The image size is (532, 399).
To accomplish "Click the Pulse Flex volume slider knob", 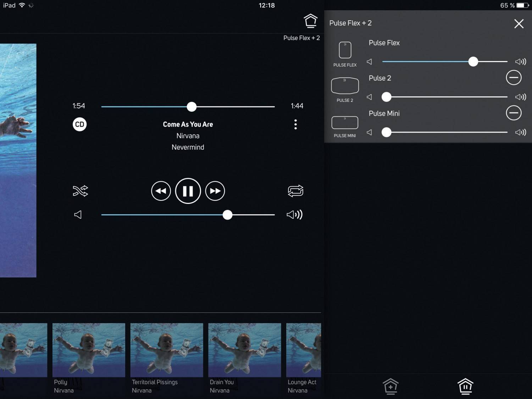I will (473, 61).
